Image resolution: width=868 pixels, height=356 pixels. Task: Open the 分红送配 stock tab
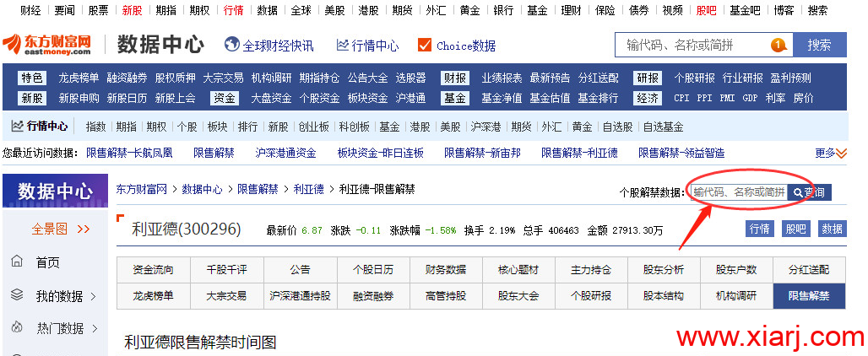(810, 270)
